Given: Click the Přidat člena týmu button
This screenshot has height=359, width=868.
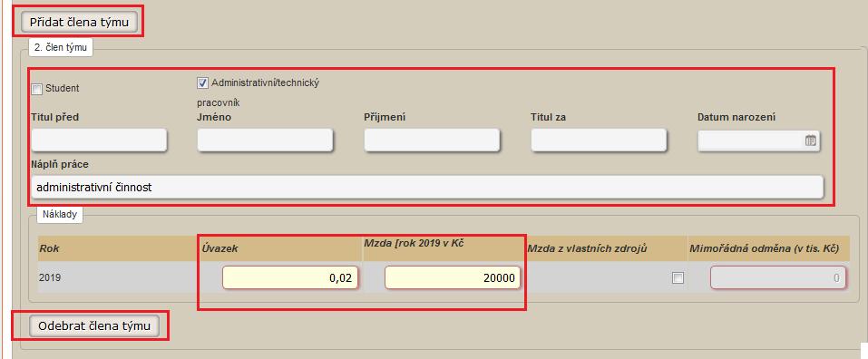Looking at the screenshot, I should click(x=79, y=22).
